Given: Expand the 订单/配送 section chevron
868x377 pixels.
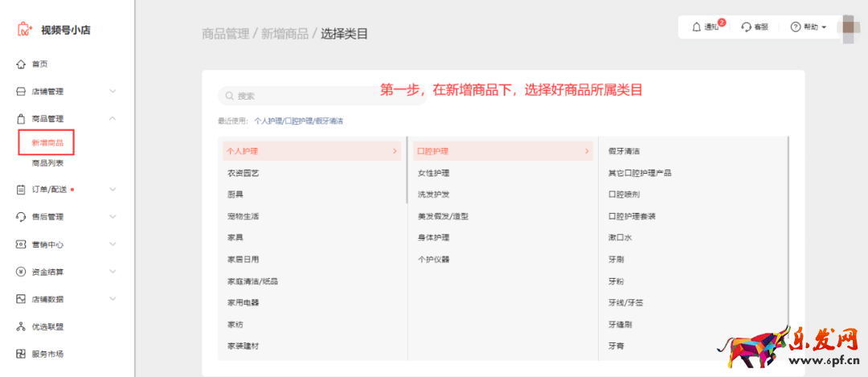Looking at the screenshot, I should [x=113, y=190].
